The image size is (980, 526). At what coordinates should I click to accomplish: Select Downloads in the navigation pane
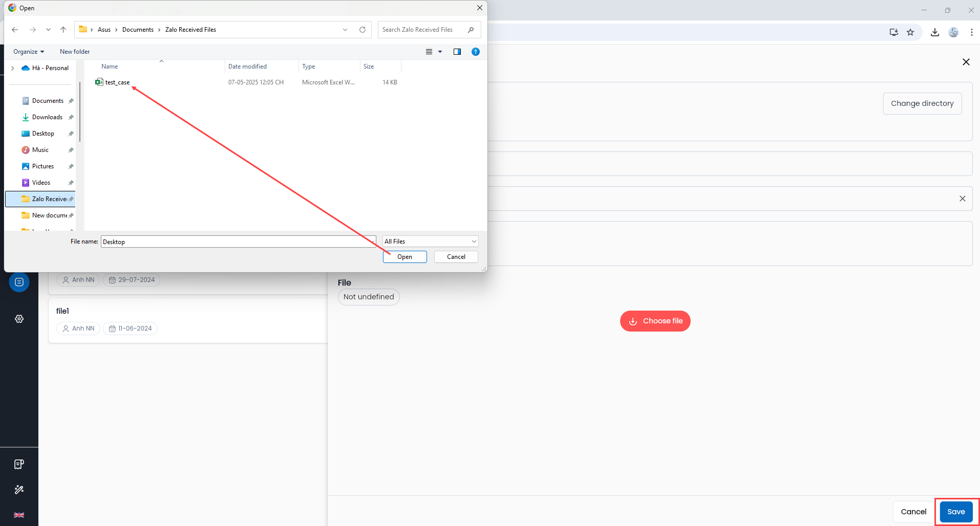tap(47, 117)
